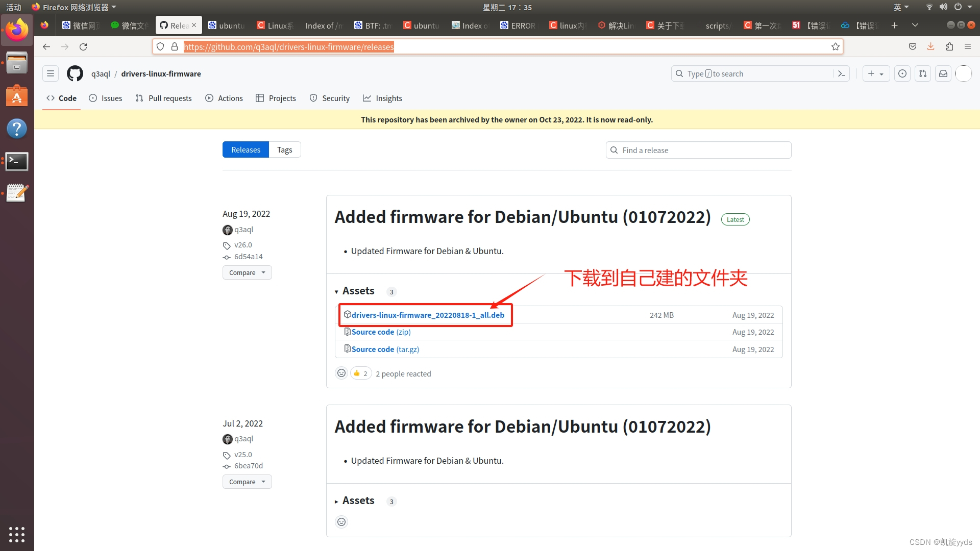The height and width of the screenshot is (551, 980).
Task: Open Firefox downloads panel icon
Action: point(930,46)
